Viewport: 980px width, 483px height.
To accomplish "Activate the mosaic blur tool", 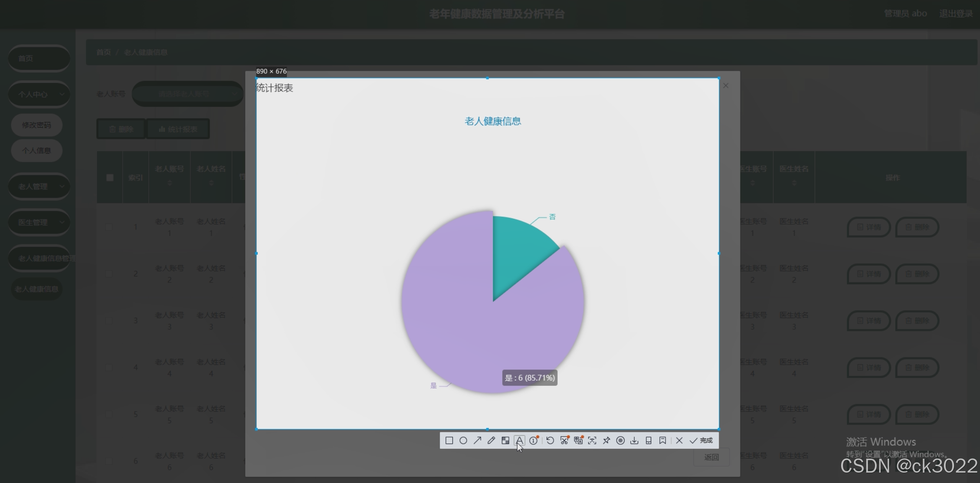I will tap(505, 440).
